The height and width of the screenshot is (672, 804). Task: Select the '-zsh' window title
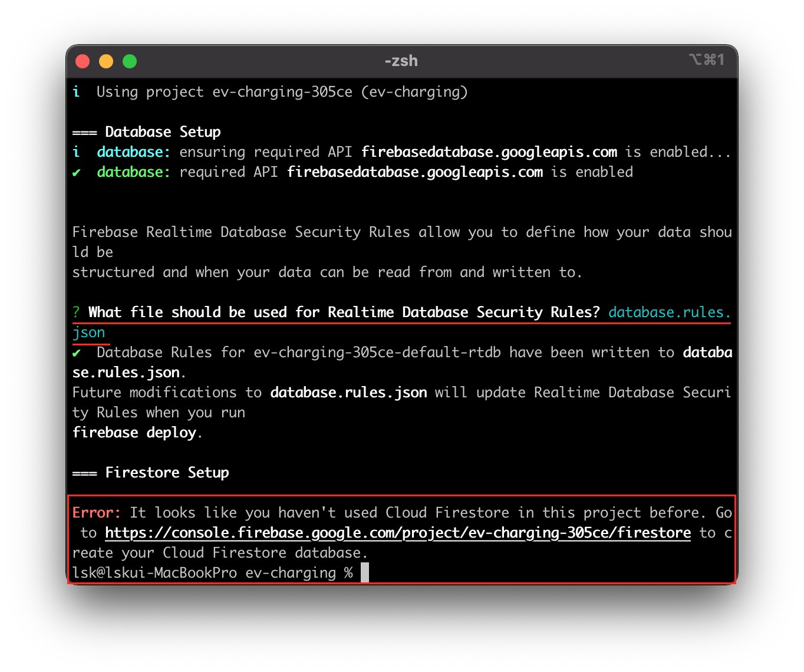[400, 60]
